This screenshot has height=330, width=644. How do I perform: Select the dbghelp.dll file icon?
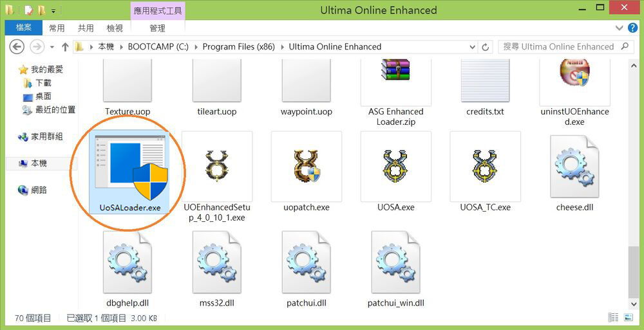(128, 262)
